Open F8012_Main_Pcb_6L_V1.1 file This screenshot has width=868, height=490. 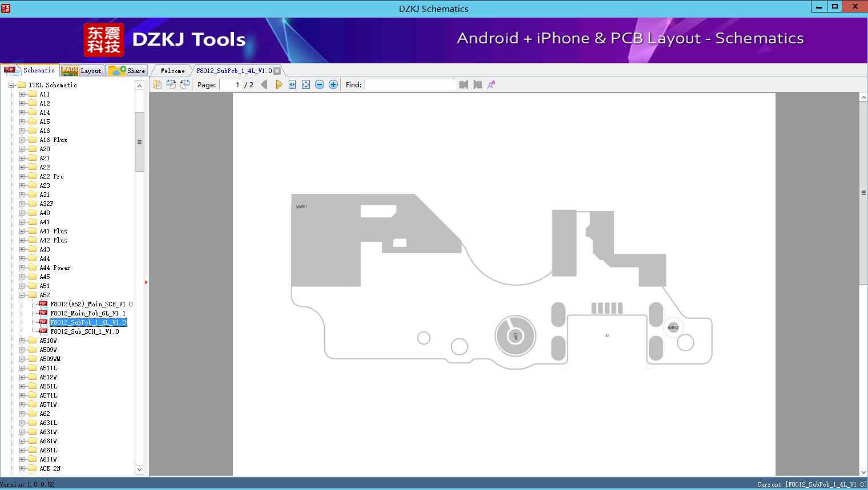click(x=88, y=313)
